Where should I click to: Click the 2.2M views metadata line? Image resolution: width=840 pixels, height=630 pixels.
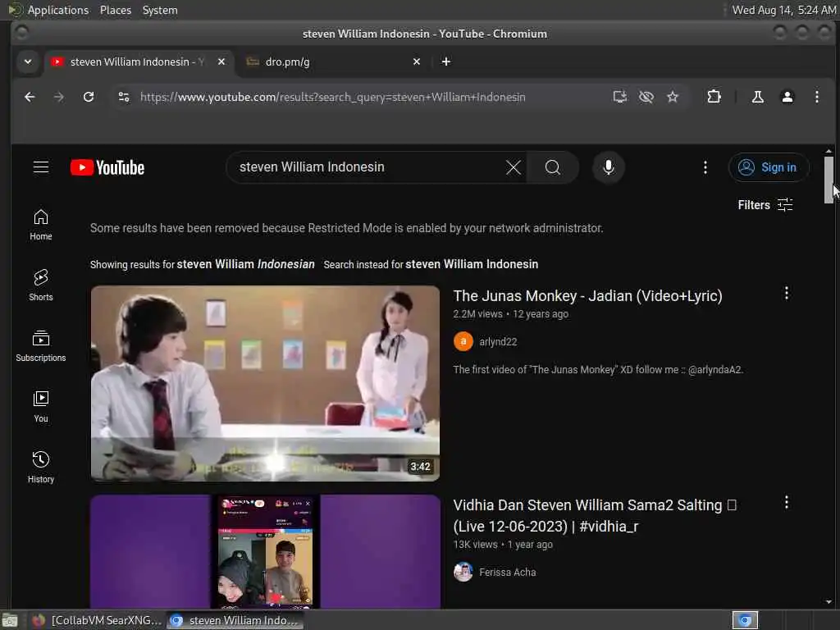coord(510,314)
